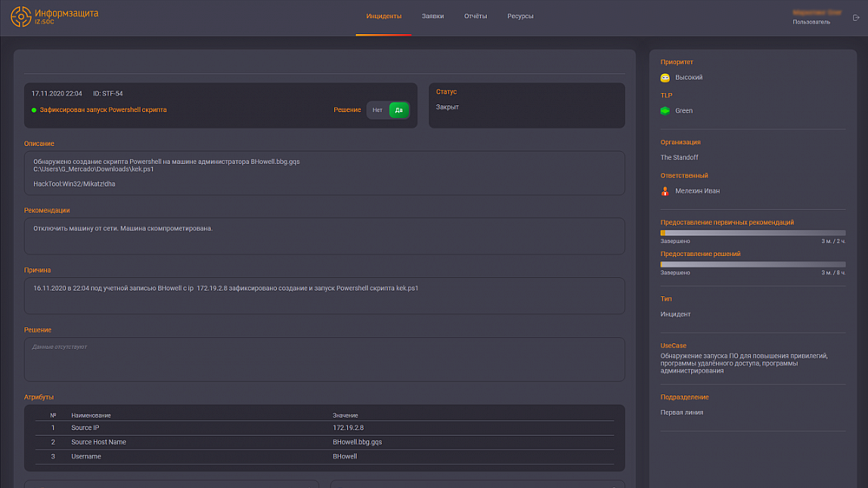Click the responsible person avatar icon
Image resolution: width=868 pixels, height=488 pixels.
[665, 191]
